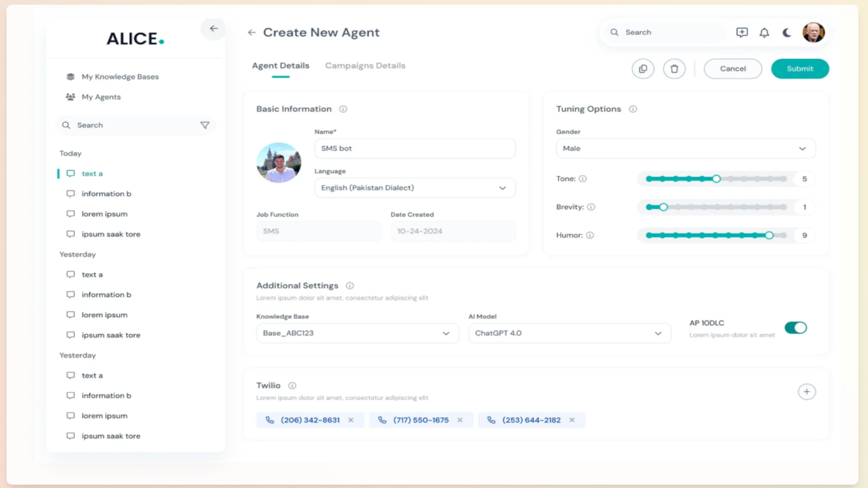The image size is (868, 488).
Task: Switch to dark mode moon icon
Action: (x=786, y=33)
